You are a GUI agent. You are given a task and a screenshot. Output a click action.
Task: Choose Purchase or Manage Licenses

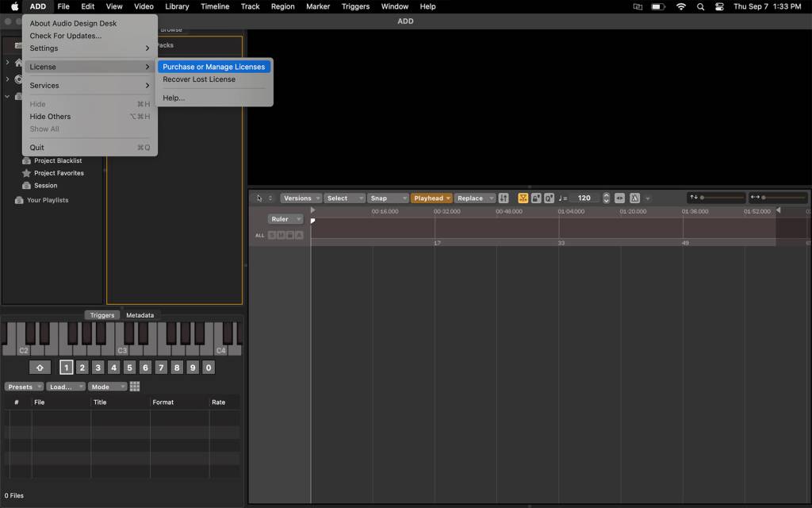pos(213,67)
